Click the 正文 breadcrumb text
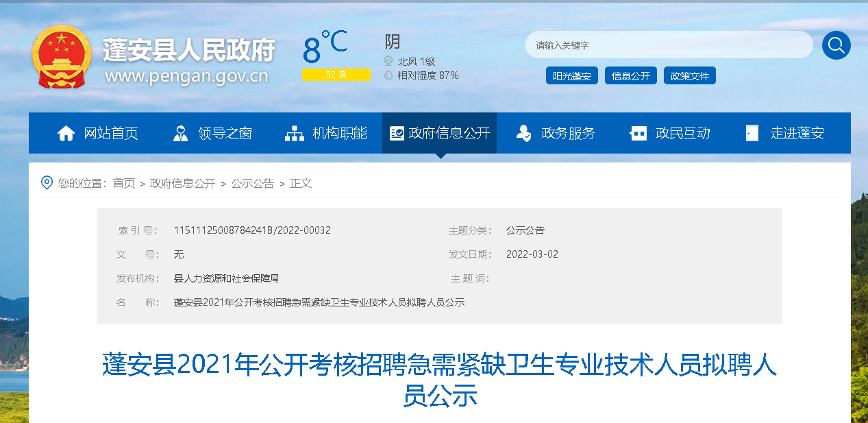 click(301, 183)
